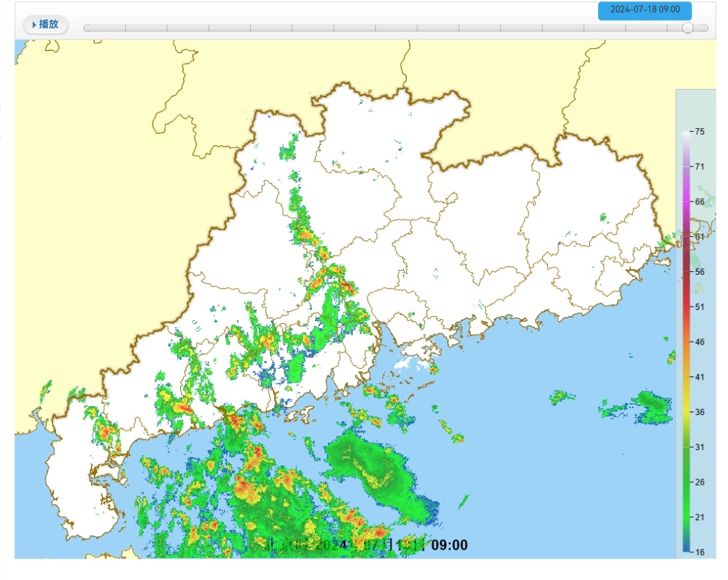Click the 46 legend scale label
Screen dimensions: 728x580
tap(700, 342)
